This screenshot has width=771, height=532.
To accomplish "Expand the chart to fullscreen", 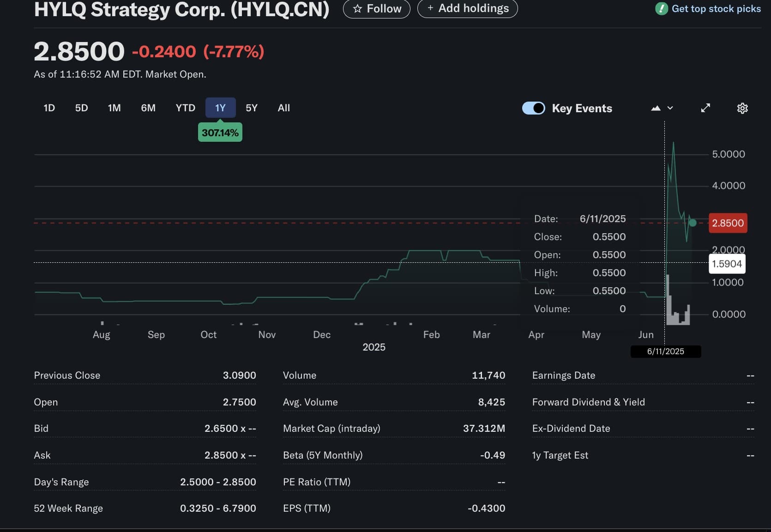I will tap(705, 108).
